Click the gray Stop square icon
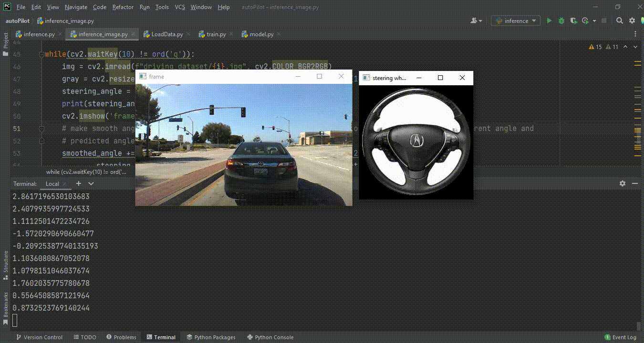This screenshot has height=343, width=644. tap(604, 21)
